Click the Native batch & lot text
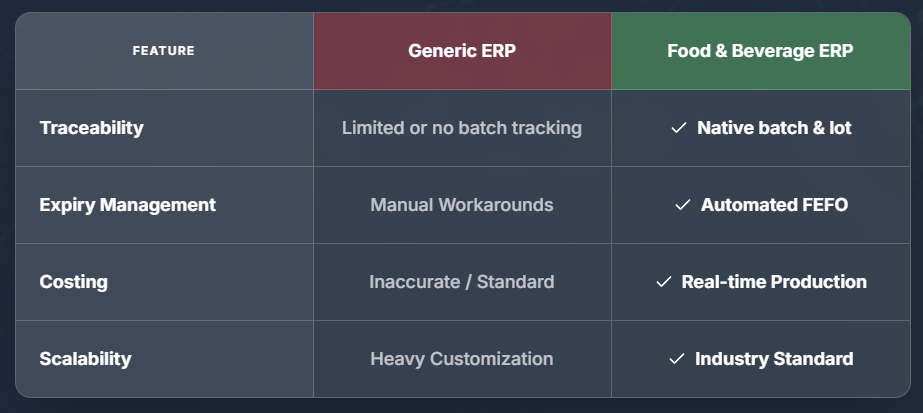The height and width of the screenshot is (413, 923). (774, 128)
